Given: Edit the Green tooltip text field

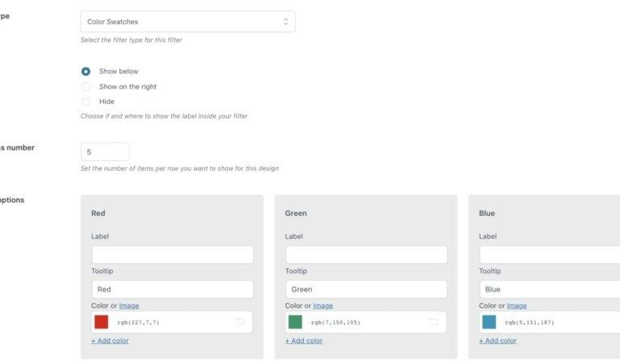Looking at the screenshot, I should [x=366, y=289].
